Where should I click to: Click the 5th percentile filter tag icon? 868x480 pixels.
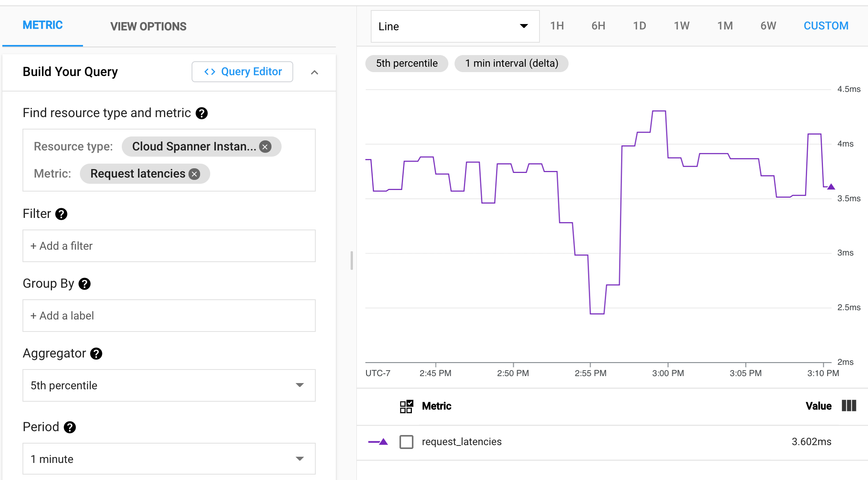(407, 63)
